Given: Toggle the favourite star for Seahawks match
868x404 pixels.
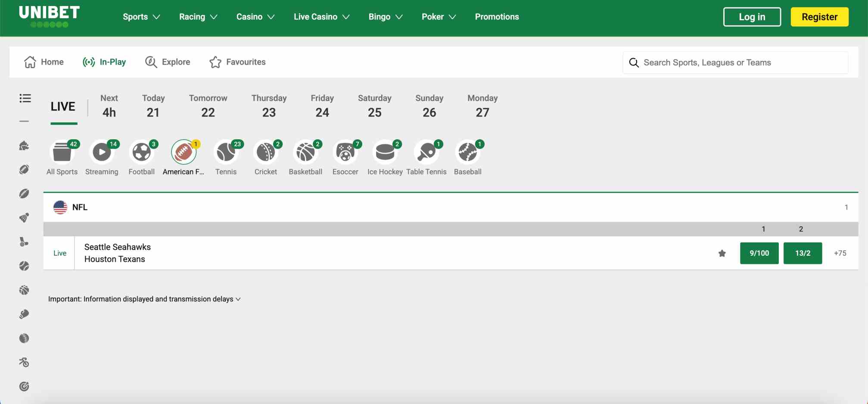Looking at the screenshot, I should click(x=722, y=254).
